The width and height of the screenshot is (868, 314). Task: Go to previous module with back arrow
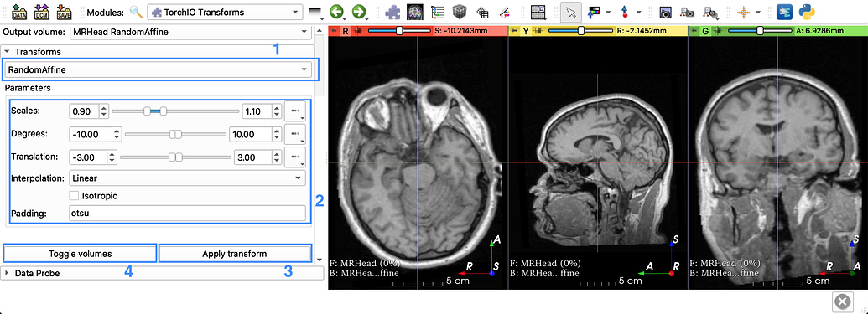[336, 12]
